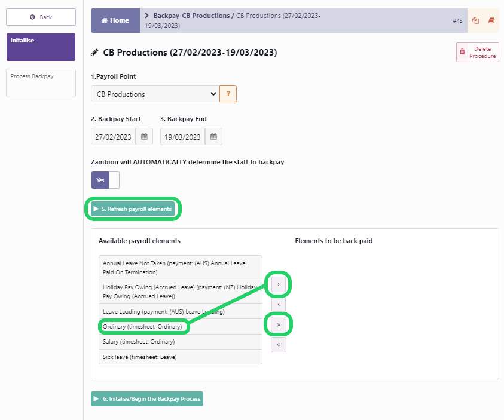Screen dimensions: 504x420
Task: Remove all elements using double left arrow button
Action: [x=278, y=345]
